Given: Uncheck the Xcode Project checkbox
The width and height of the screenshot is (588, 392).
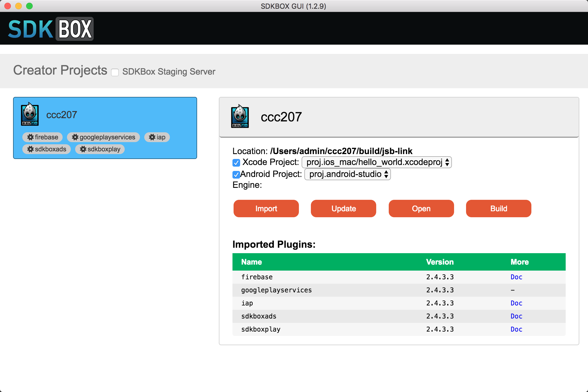Looking at the screenshot, I should tap(236, 163).
